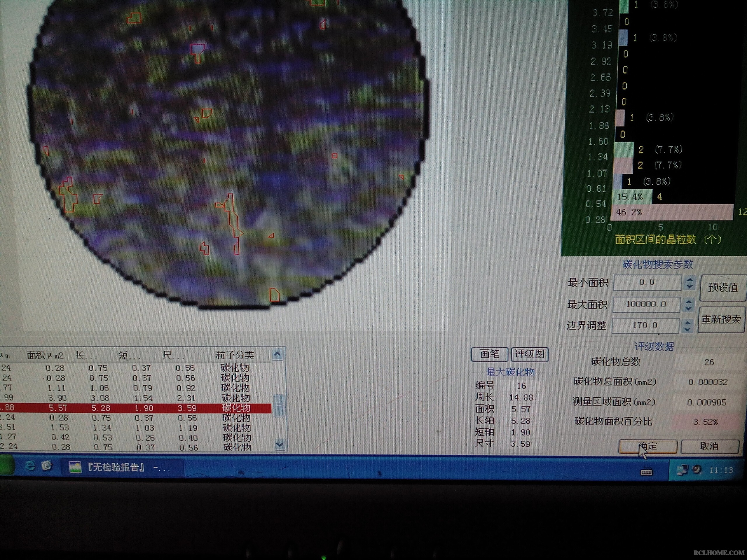Click the 碳化物总数 value 26
This screenshot has height=560, width=747.
[709, 362]
